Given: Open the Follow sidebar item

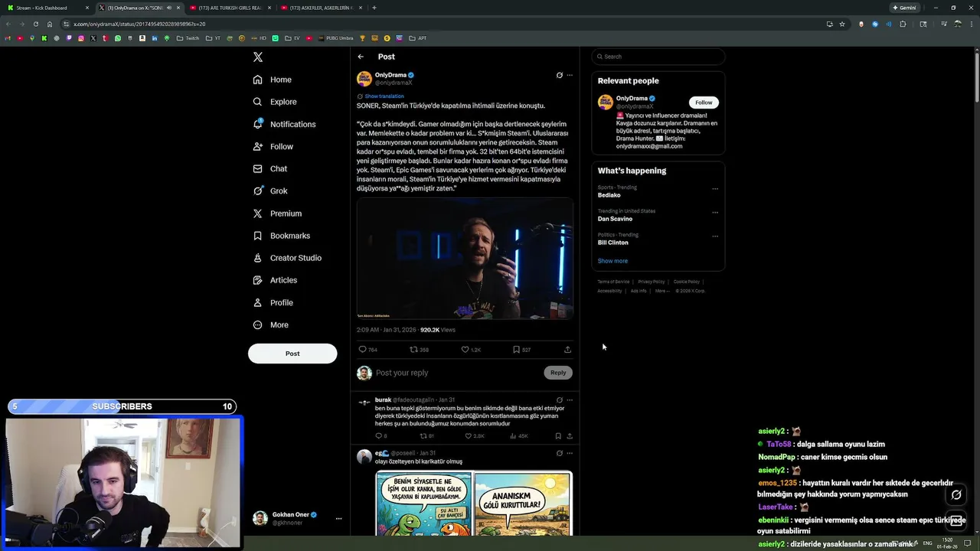Looking at the screenshot, I should click(x=273, y=146).
